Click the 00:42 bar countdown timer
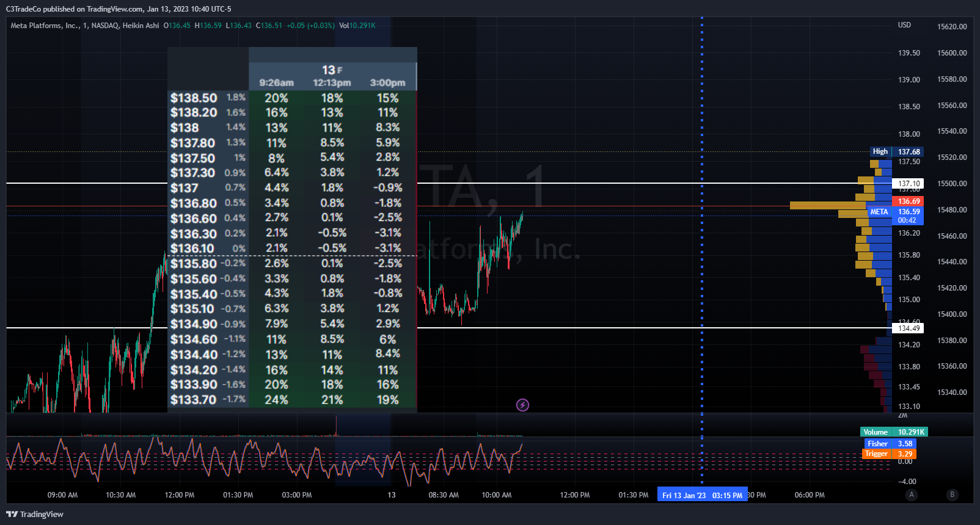 click(x=907, y=220)
